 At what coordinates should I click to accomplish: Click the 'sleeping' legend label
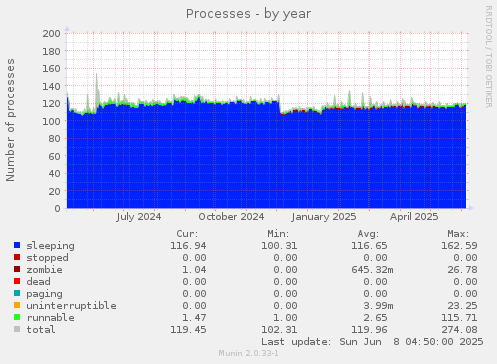click(50, 246)
